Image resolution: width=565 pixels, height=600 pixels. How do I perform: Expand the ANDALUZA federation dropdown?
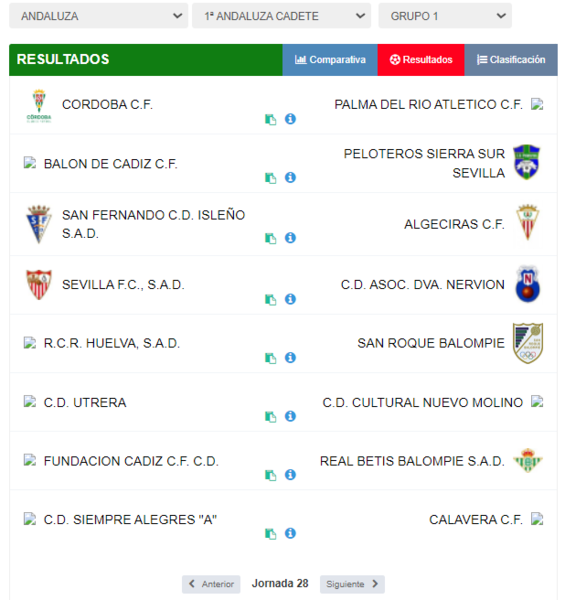pyautogui.click(x=98, y=16)
